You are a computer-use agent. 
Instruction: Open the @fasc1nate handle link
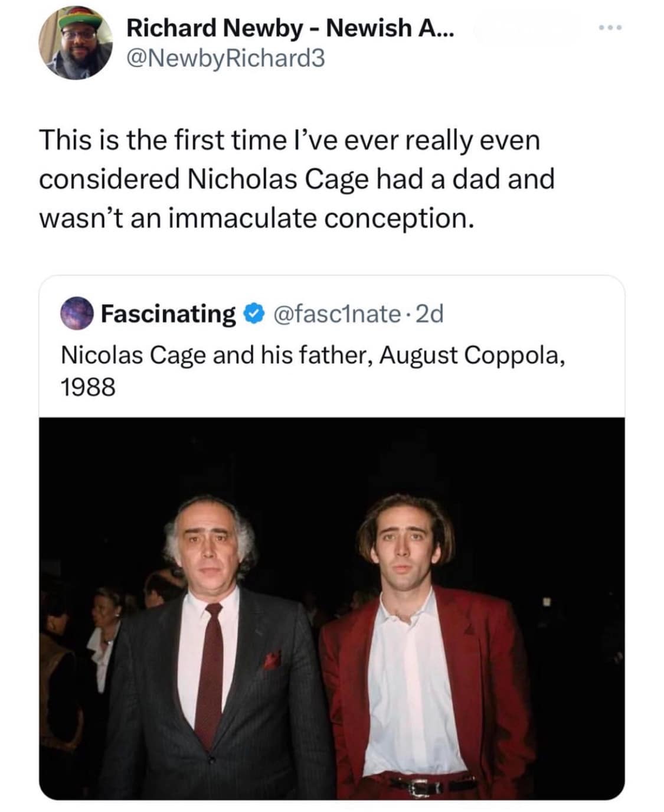pos(336,314)
